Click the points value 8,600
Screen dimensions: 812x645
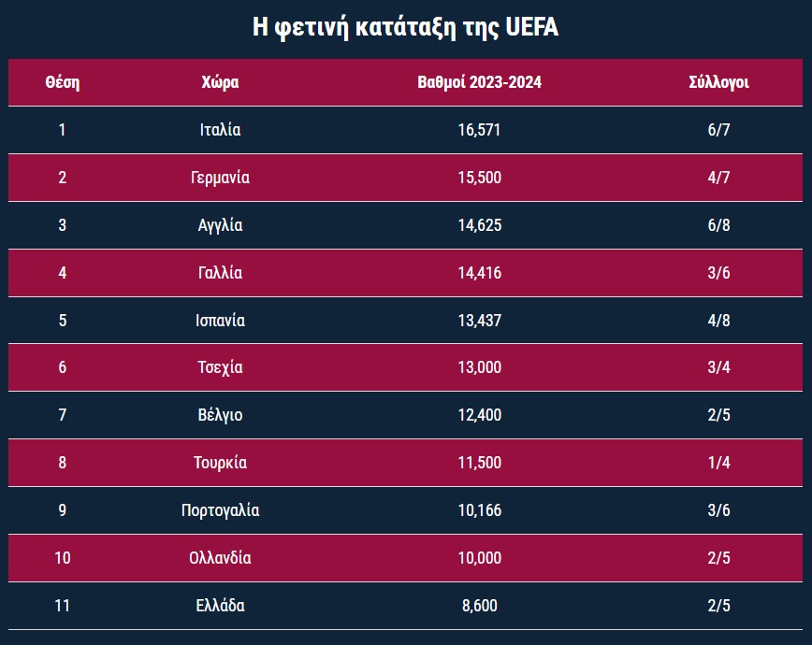coord(479,606)
